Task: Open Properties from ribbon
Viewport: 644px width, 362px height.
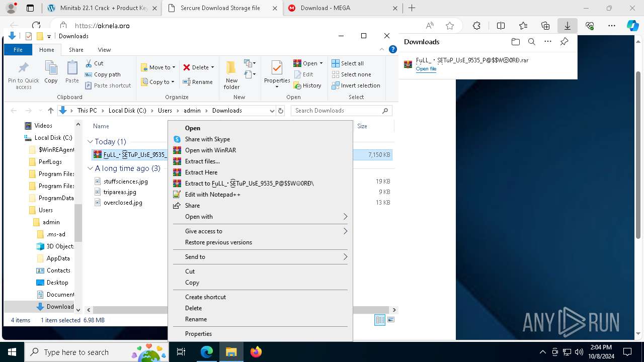Action: [277, 74]
